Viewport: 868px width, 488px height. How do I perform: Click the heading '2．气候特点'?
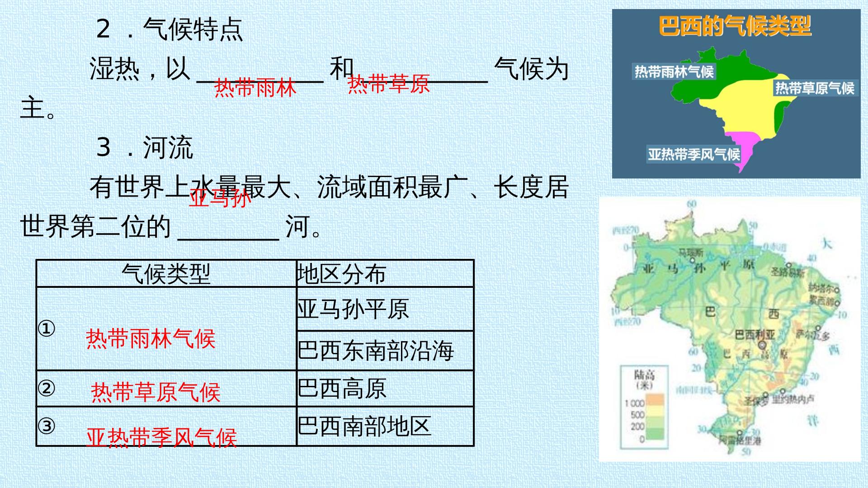pos(170,30)
